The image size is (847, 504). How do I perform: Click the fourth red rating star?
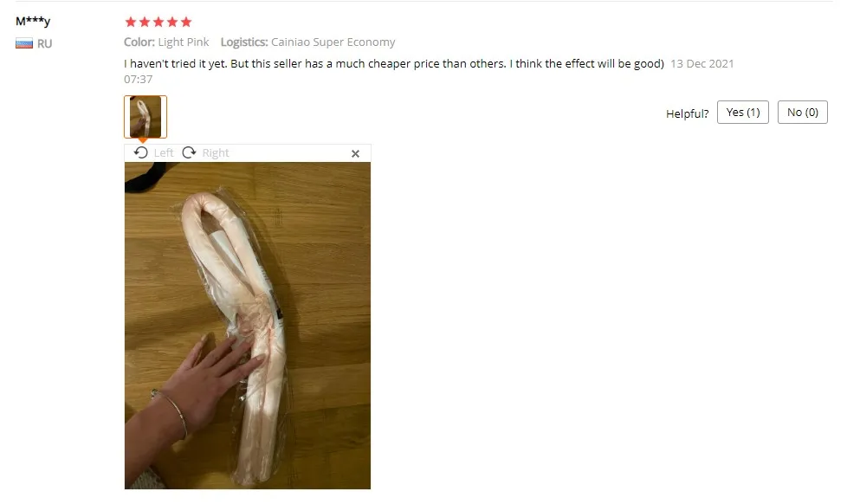coord(172,23)
